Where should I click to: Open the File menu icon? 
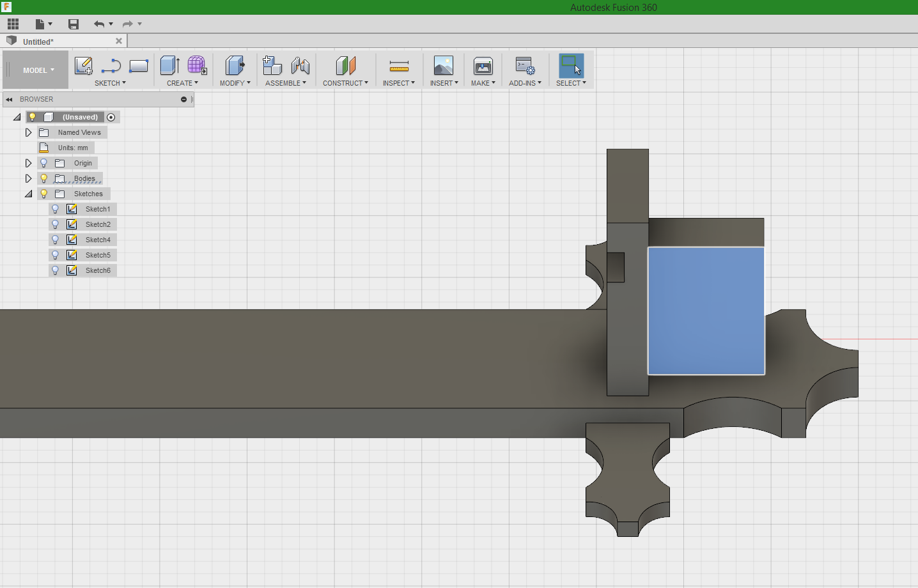[40, 24]
